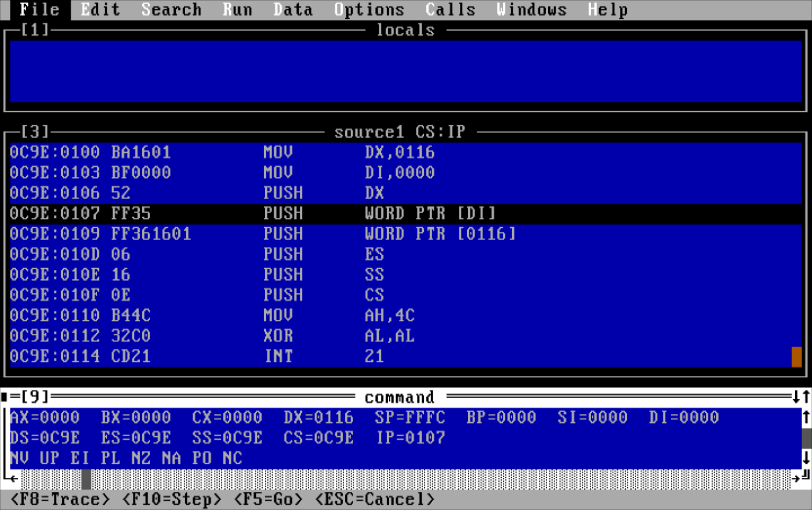Click the BX=0000 register value
Image resolution: width=812 pixels, height=510 pixels.
136,418
